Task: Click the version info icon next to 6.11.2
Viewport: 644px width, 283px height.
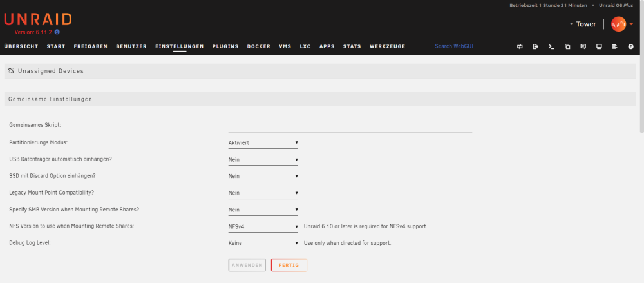Action: (57, 32)
